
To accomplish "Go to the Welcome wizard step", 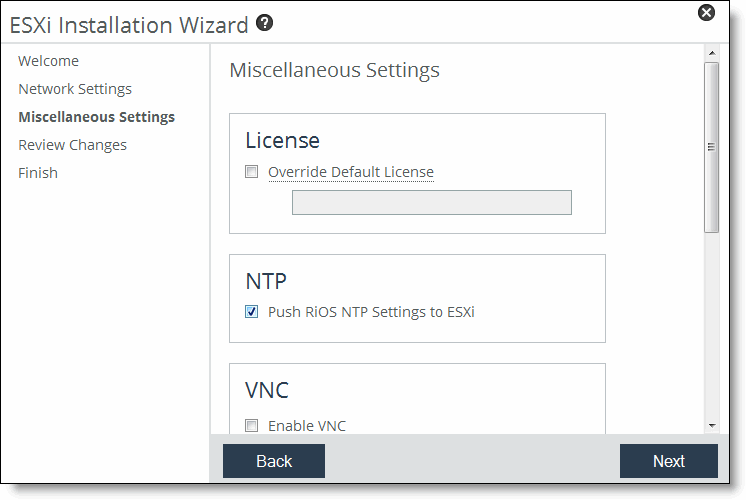I will pos(48,61).
